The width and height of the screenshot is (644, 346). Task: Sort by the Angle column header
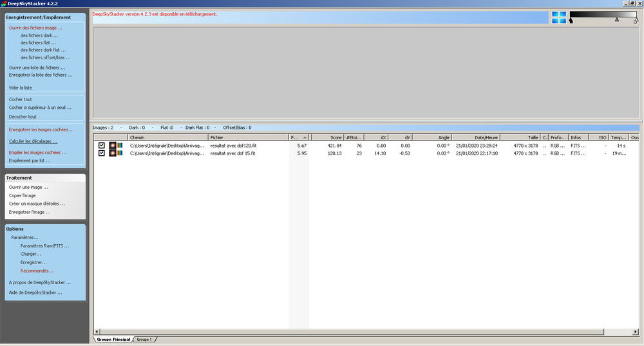432,138
